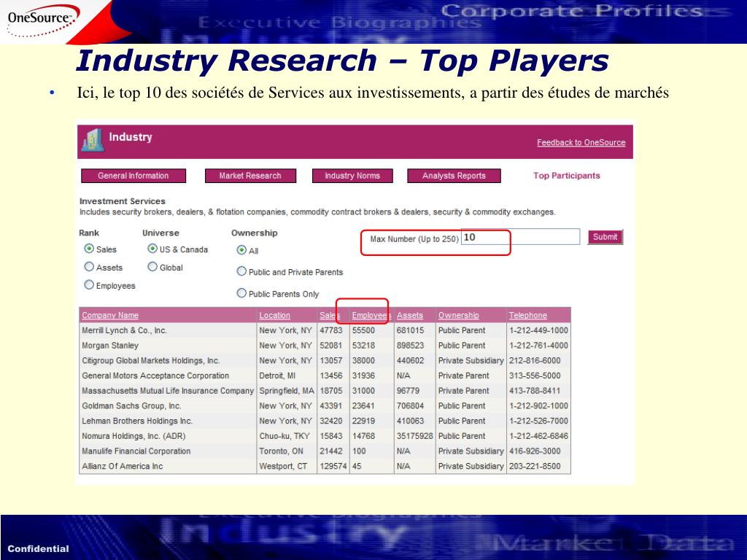Open the General Information tab
This screenshot has height=560, width=747.
point(133,176)
